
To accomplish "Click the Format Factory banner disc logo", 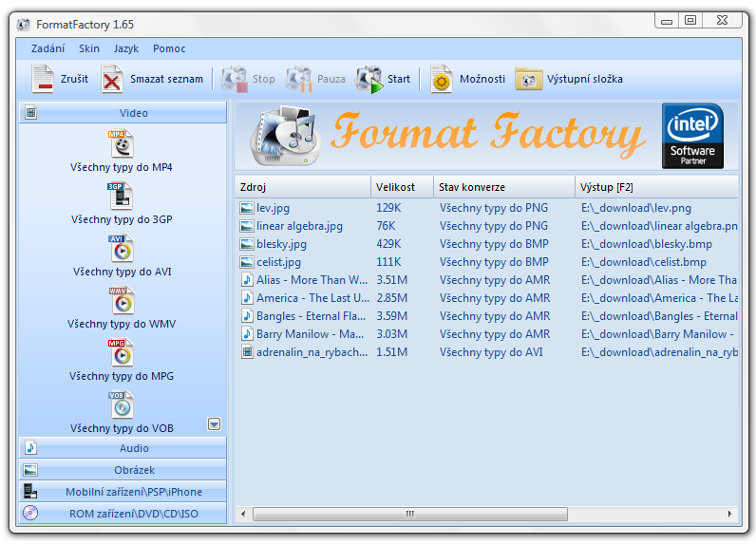I will coord(286,135).
